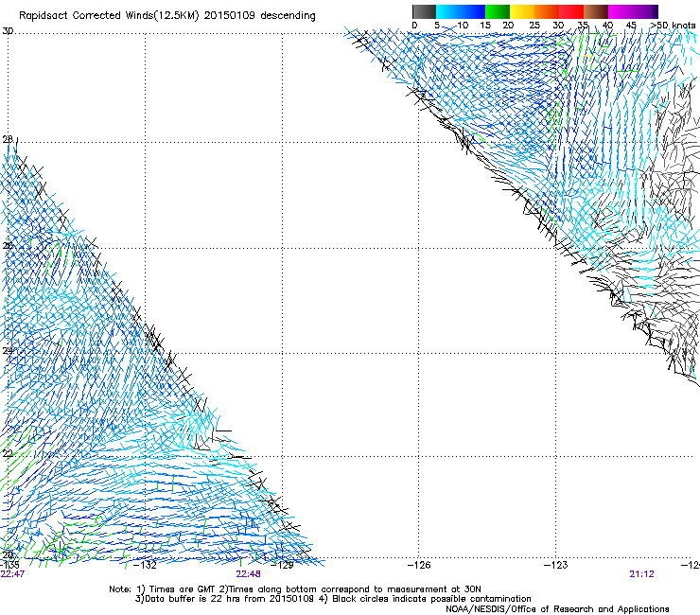The width and height of the screenshot is (700, 615).
Task: Click the longitude label '-132'
Action: pyautogui.click(x=145, y=565)
